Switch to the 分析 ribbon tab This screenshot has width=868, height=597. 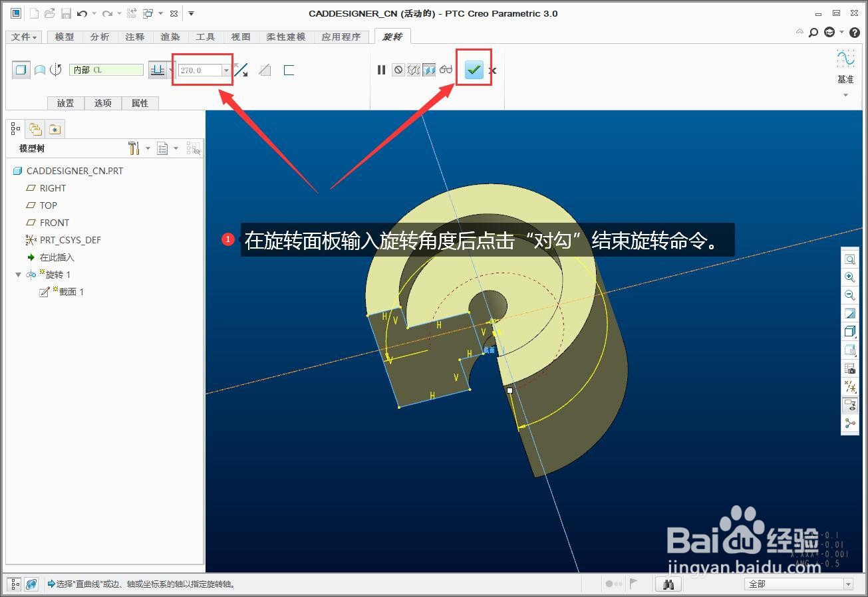tap(100, 37)
